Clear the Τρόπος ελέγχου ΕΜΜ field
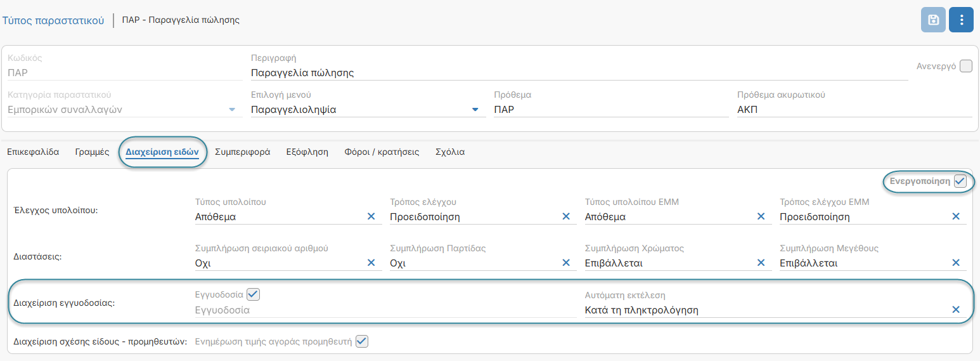Image resolution: width=980 pixels, height=361 pixels. [x=956, y=216]
